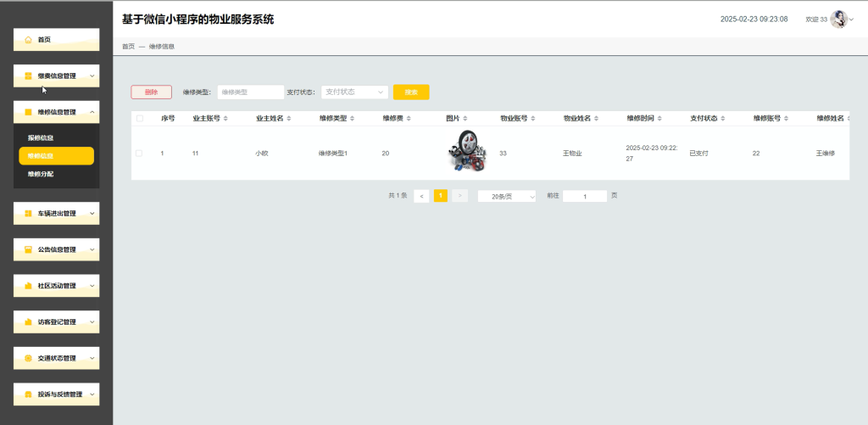Go to previous page arrow
Viewport: 868px width, 425px height.
pos(421,196)
